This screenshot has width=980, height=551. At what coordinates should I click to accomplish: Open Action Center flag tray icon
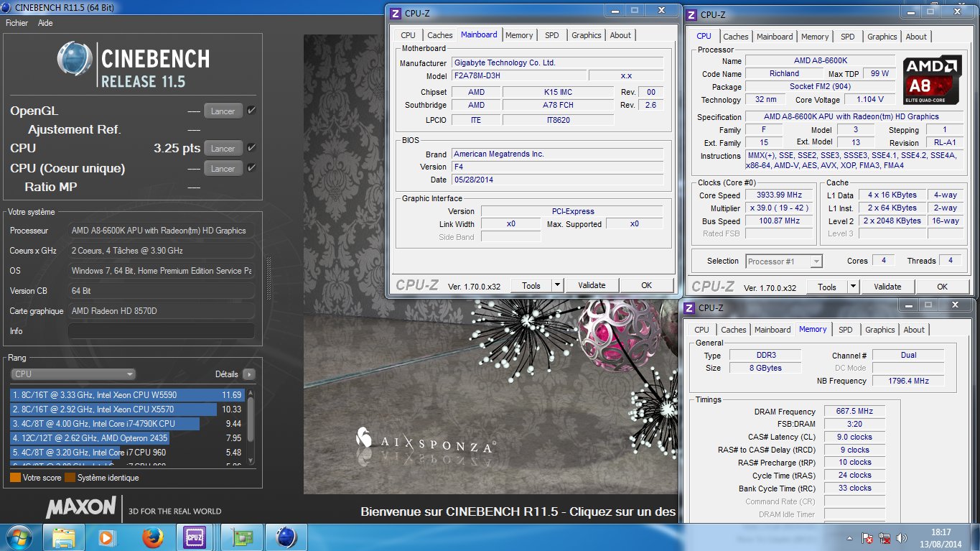pos(868,538)
